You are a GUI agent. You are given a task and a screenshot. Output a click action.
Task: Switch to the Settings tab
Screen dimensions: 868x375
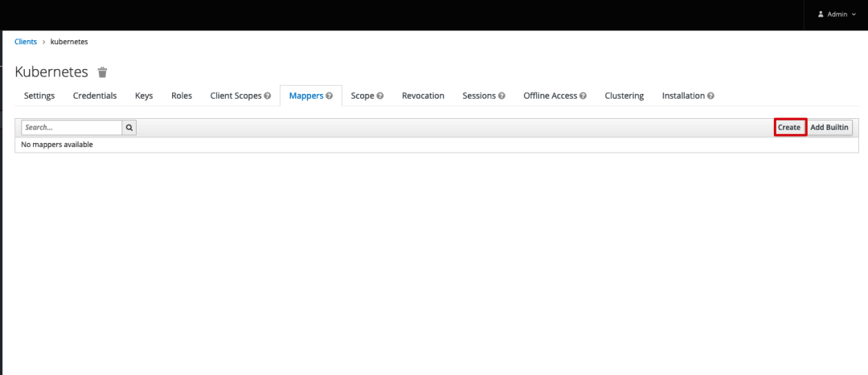coord(39,96)
